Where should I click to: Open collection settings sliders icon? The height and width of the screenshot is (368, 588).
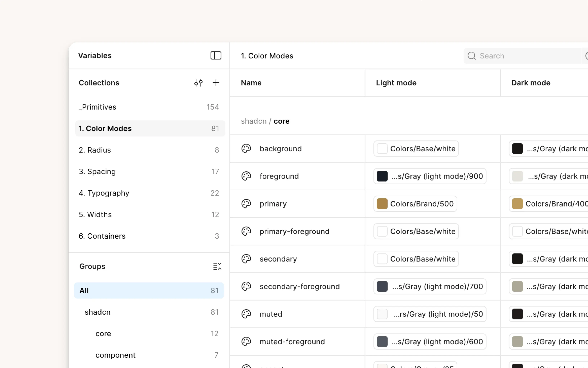coord(199,83)
